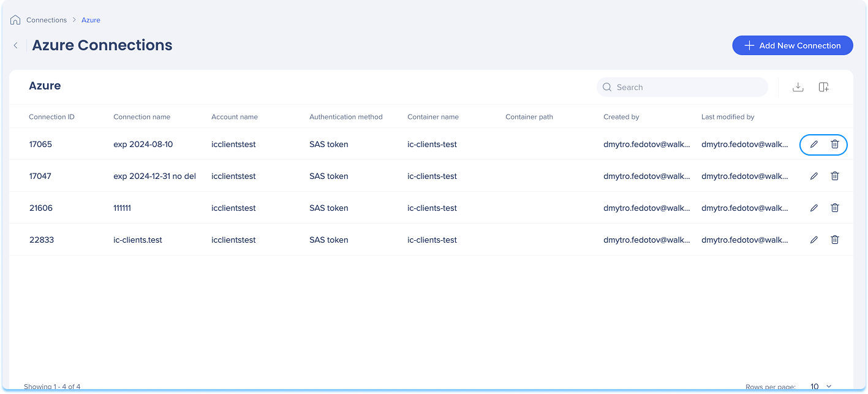Viewport: 868px width, 394px height.
Task: Open the Rows per page dropdown
Action: [821, 387]
